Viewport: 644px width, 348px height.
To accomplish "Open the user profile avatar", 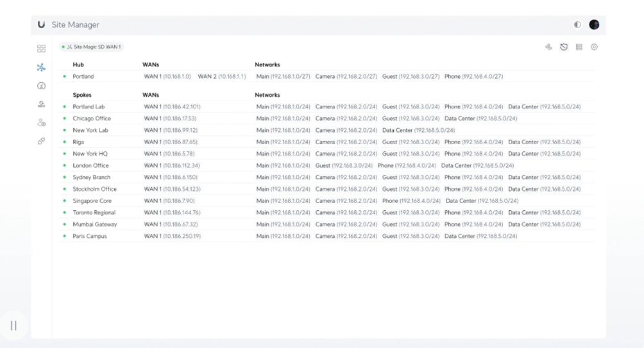I will click(594, 25).
